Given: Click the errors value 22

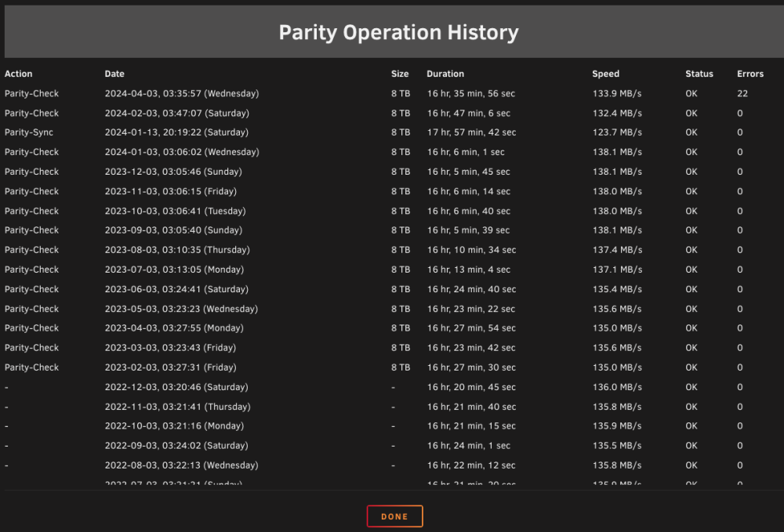Looking at the screenshot, I should pos(742,93).
